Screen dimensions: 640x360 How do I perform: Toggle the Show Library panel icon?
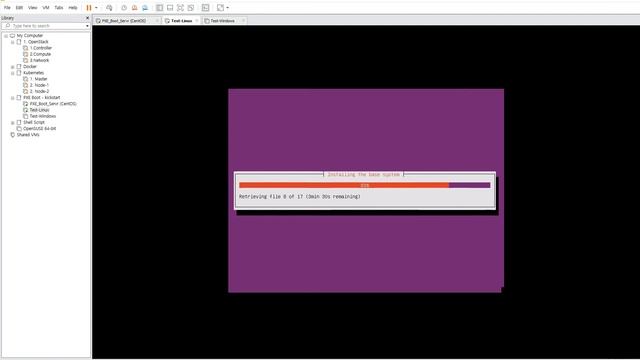160,8
